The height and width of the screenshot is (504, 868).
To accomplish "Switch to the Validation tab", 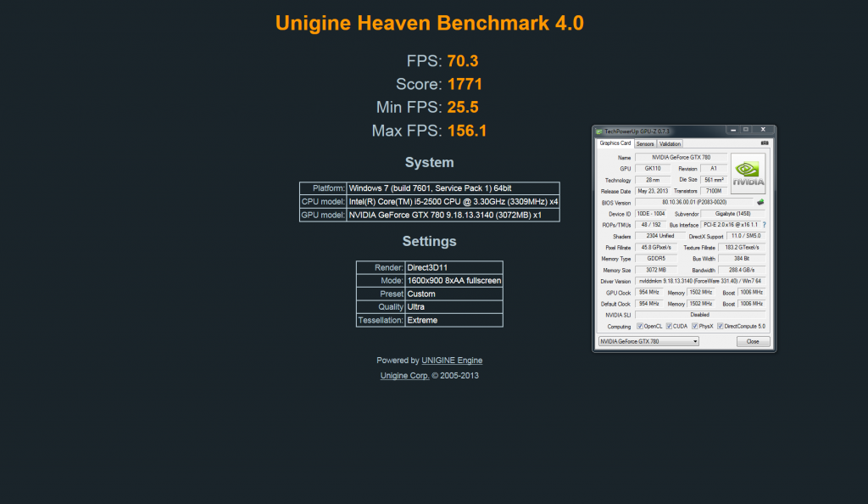I will [x=670, y=143].
